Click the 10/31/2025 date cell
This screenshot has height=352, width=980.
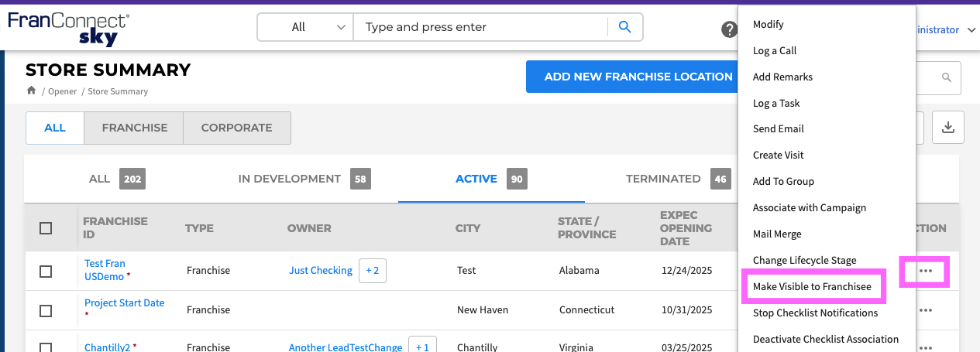pos(686,310)
